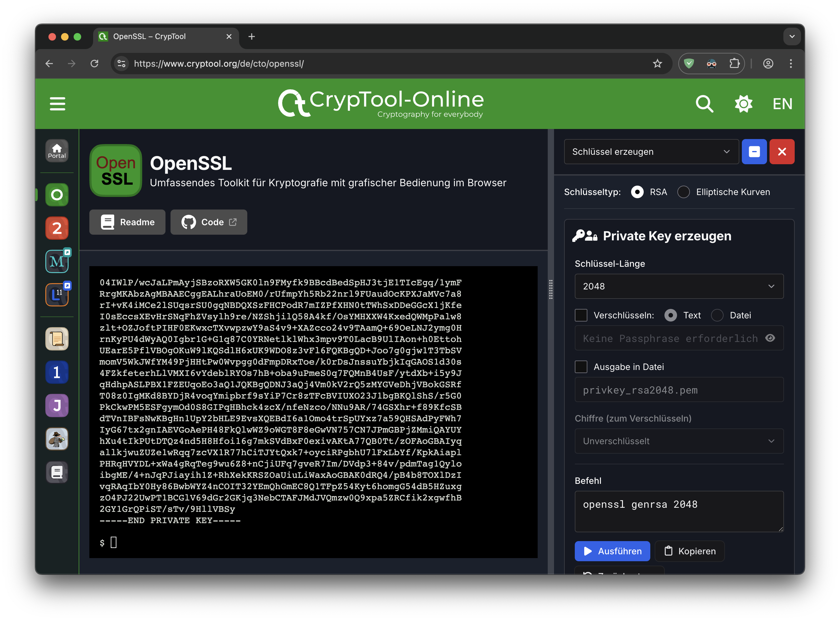Viewport: 840px width, 621px height.
Task: Check the Ausgabe in Datei option
Action: [581, 367]
